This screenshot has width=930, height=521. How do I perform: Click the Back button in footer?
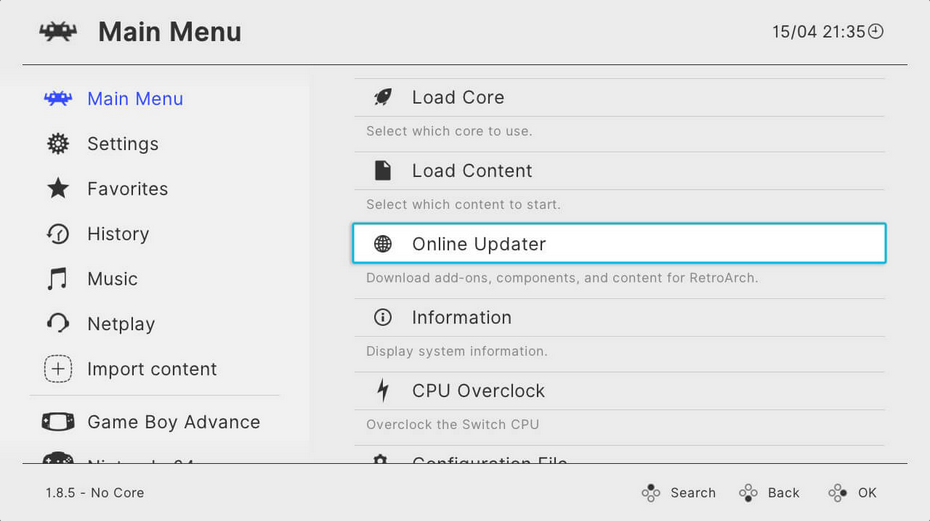click(x=769, y=493)
